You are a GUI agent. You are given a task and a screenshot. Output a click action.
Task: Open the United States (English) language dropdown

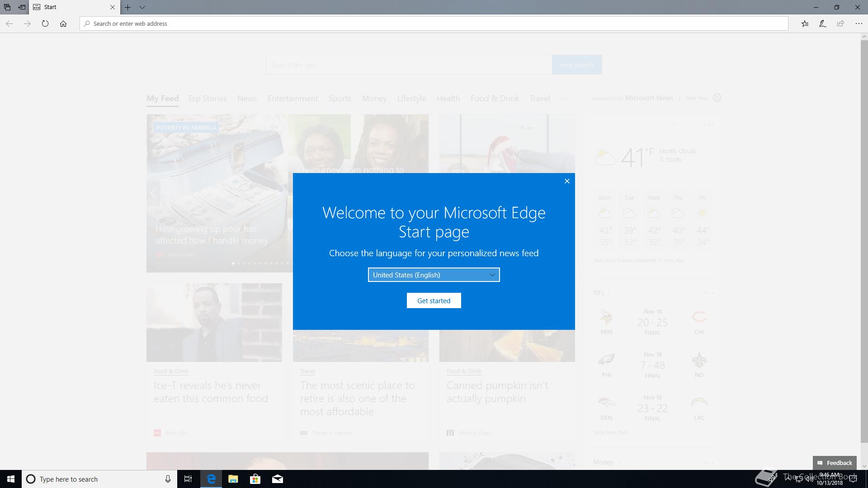point(434,275)
